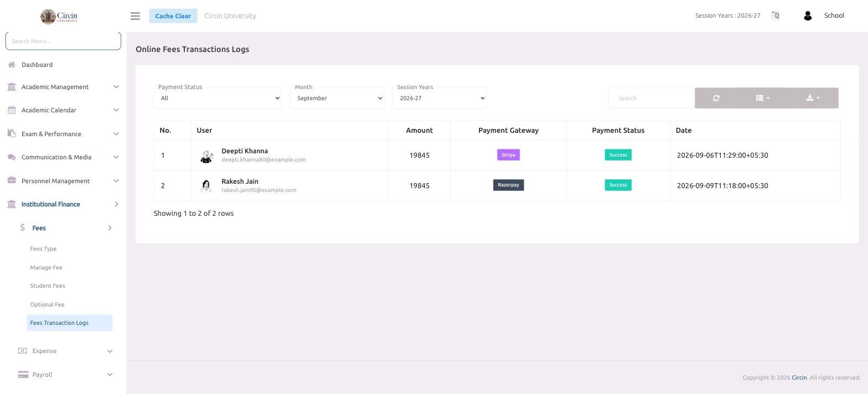Click the Circin University logo

[59, 17]
